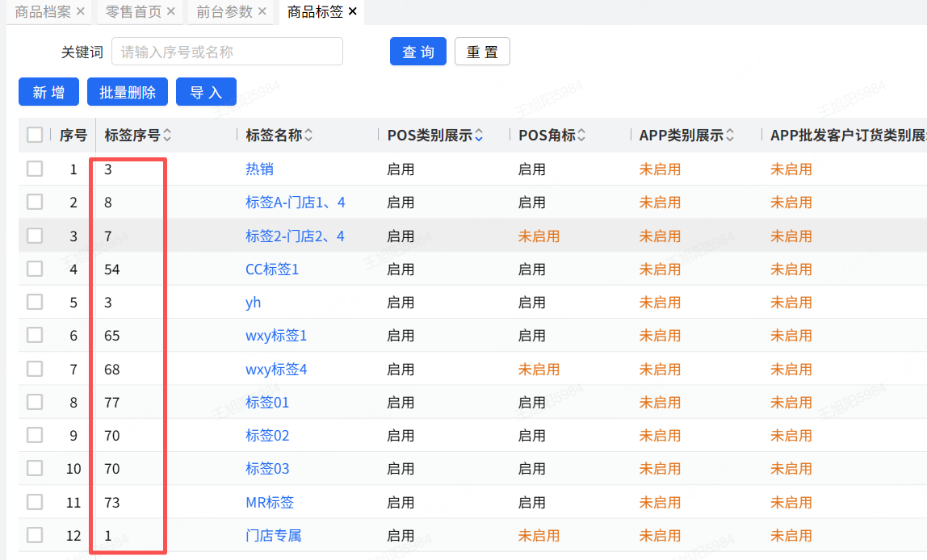
Task: Click 未启用 POS角标 in 门店专属 row
Action: pyautogui.click(x=539, y=535)
